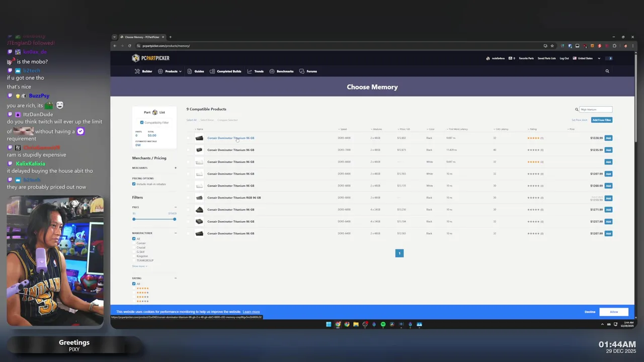Open thumbnail of DDR5-7000 memory row
Image resolution: width=644 pixels, height=362 pixels.
pos(199,150)
